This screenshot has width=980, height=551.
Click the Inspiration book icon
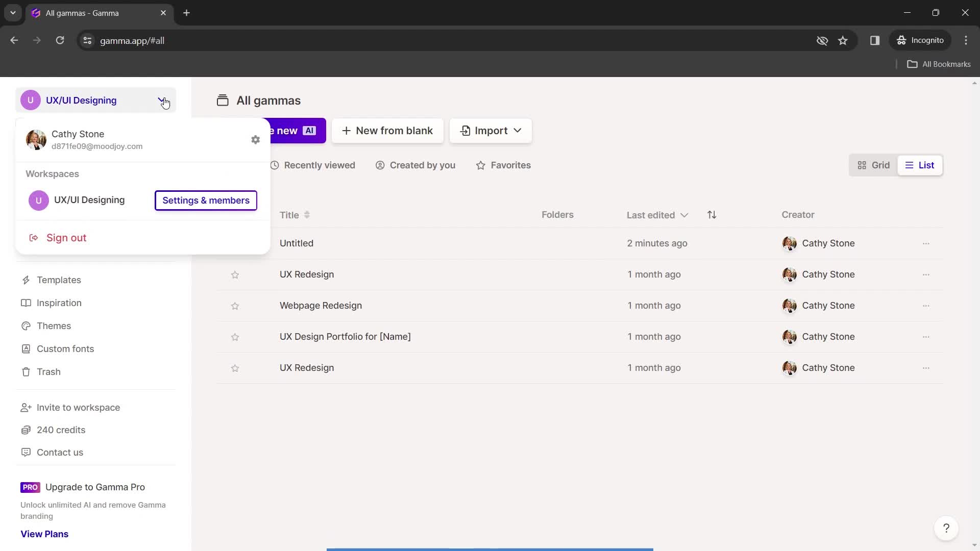pos(26,303)
